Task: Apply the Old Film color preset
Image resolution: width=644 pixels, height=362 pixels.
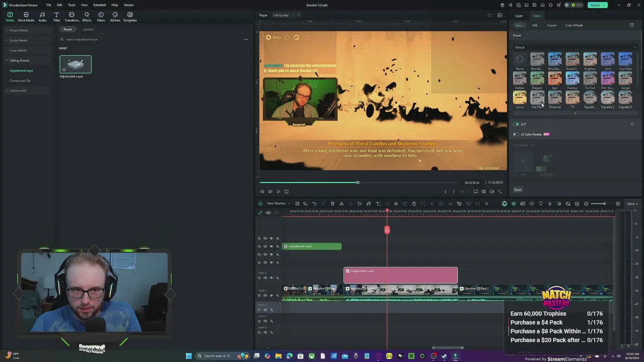Action: point(537,100)
